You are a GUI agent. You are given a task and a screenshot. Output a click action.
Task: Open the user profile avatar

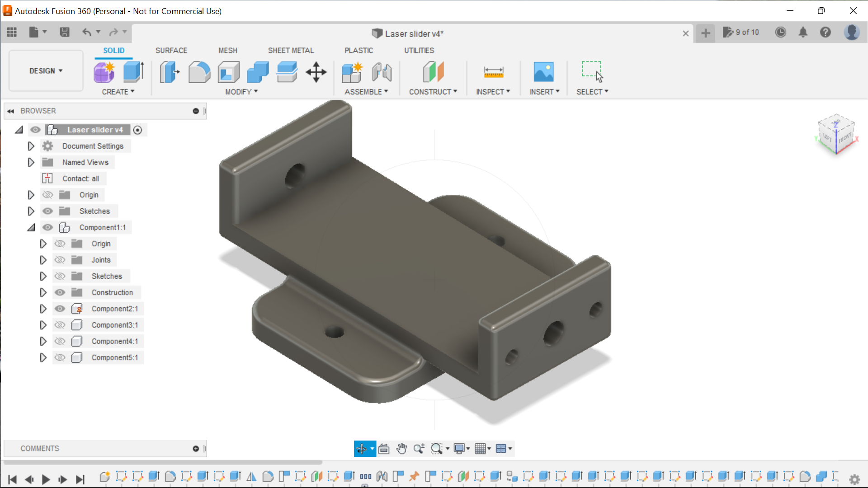point(852,32)
